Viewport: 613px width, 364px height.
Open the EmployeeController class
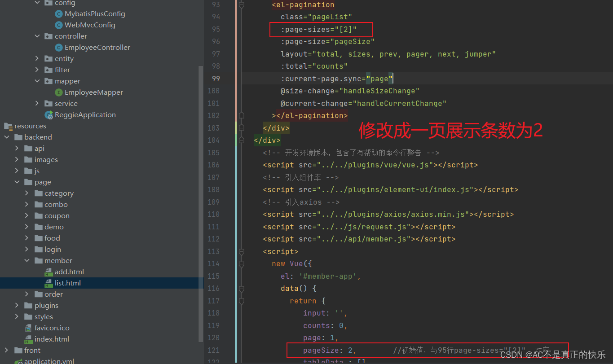(x=97, y=48)
